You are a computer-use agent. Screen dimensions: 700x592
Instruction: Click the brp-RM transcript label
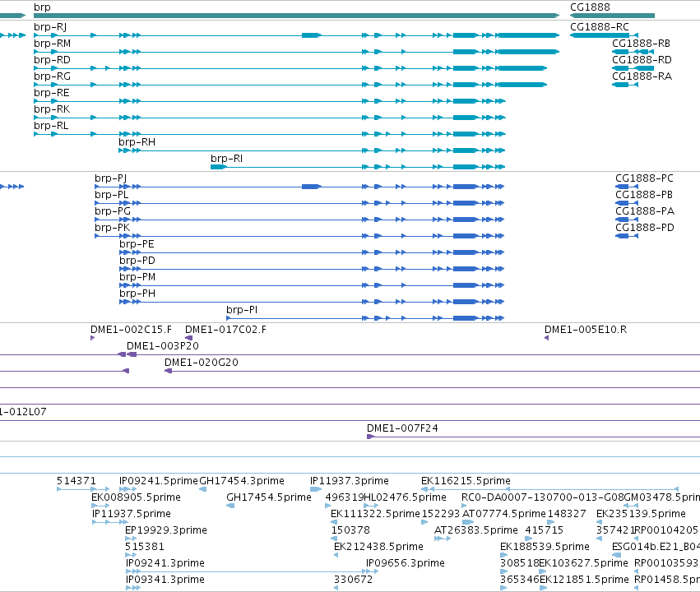[52, 44]
